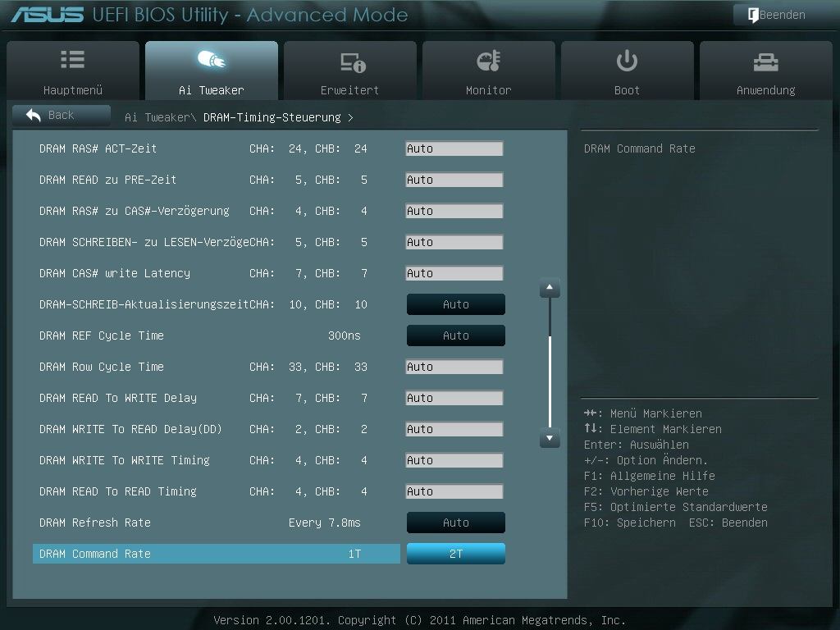Click the F1: Allgemeine Hilfe hint
The width and height of the screenshot is (840, 630).
click(650, 476)
